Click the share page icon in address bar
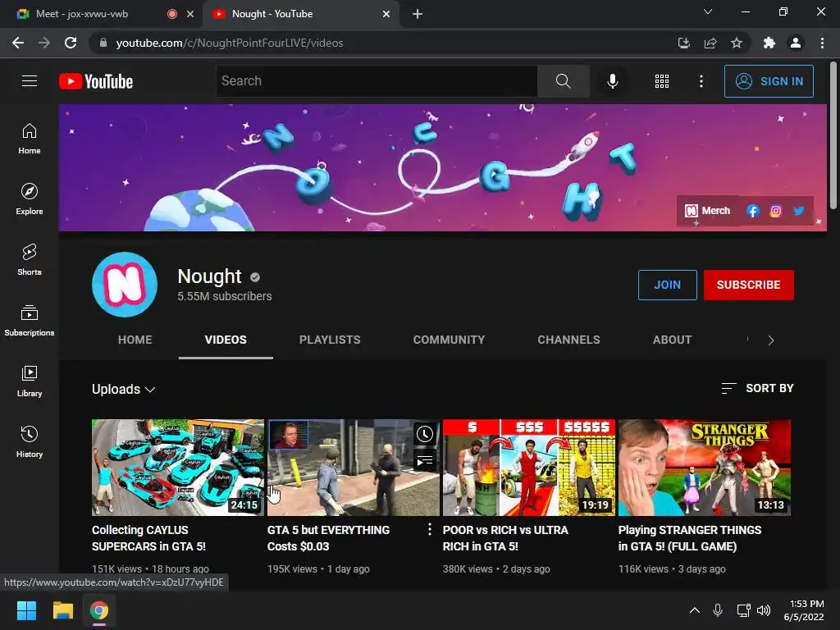The width and height of the screenshot is (840, 630). pyautogui.click(x=710, y=43)
